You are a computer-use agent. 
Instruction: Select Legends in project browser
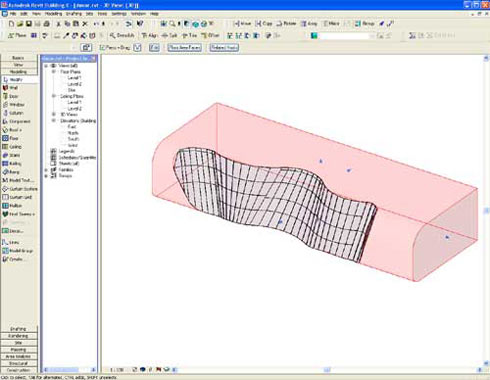(x=66, y=151)
